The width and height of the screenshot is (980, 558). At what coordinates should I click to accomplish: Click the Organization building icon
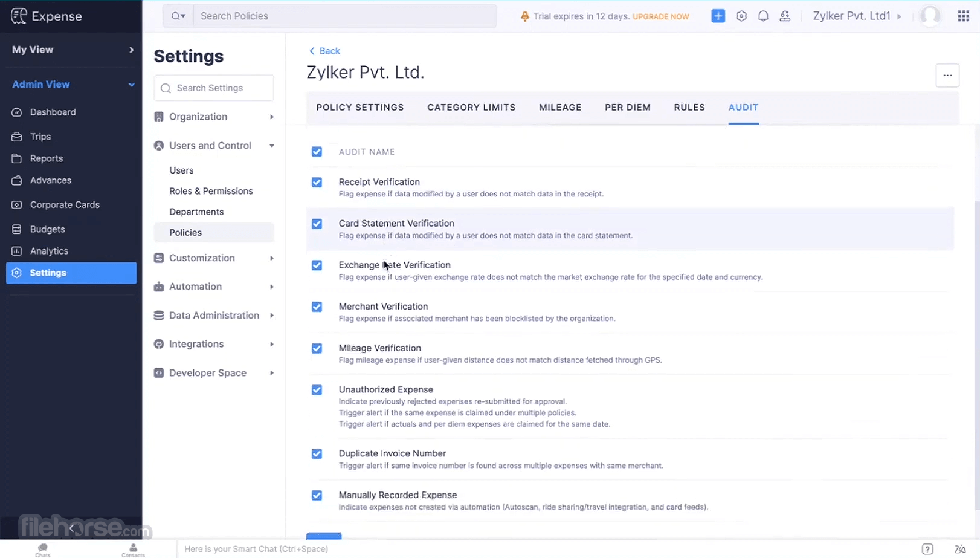click(x=159, y=117)
